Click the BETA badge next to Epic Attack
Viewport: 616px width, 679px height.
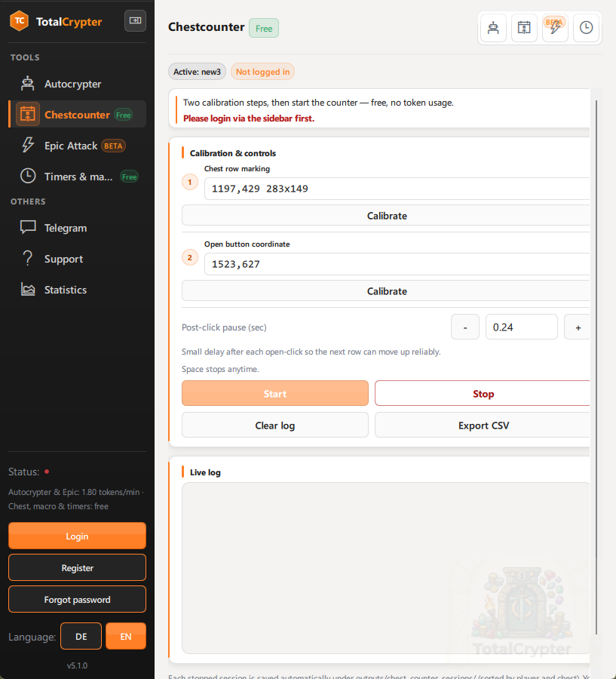[x=113, y=146]
